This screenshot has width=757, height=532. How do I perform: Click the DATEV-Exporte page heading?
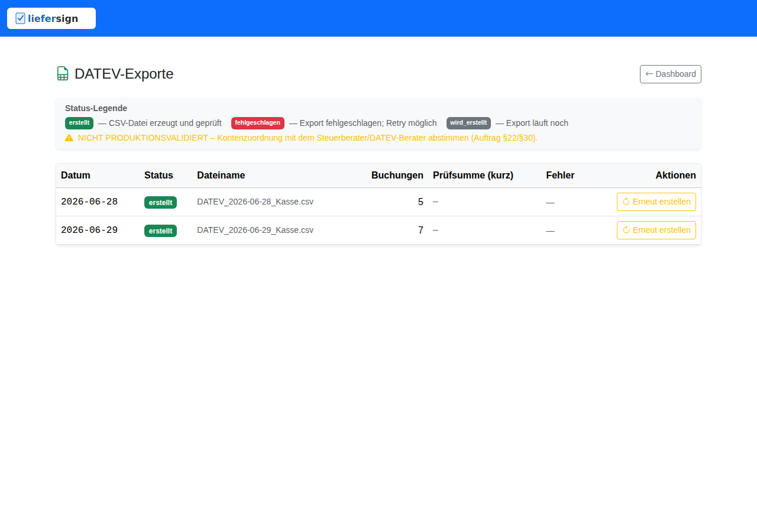tap(124, 74)
